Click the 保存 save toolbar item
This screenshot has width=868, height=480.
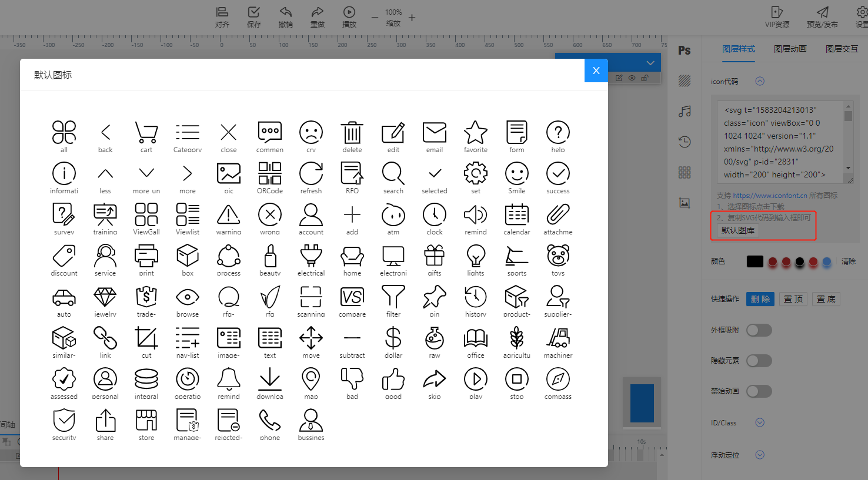(254, 17)
